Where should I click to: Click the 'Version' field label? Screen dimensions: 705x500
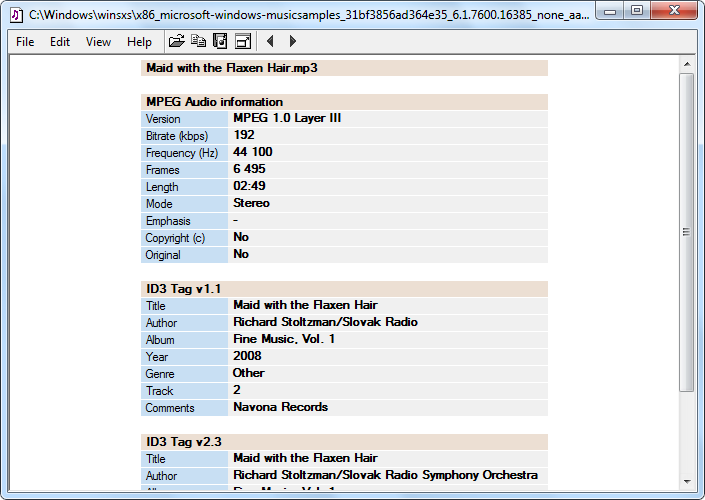[x=163, y=119]
